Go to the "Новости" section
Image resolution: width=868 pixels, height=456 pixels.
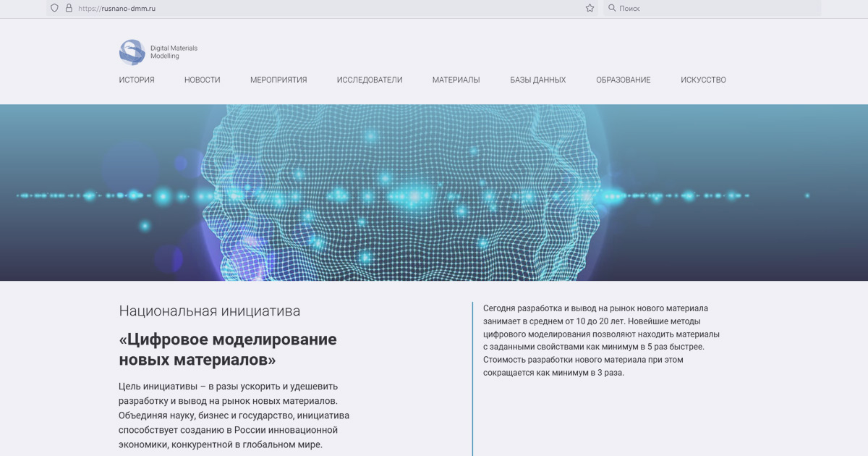point(202,80)
